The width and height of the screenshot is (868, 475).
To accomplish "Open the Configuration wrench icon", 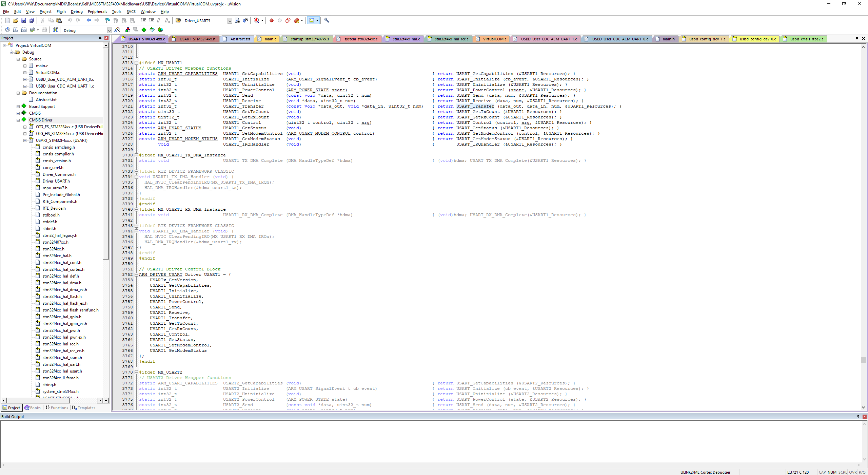I will tap(327, 20).
